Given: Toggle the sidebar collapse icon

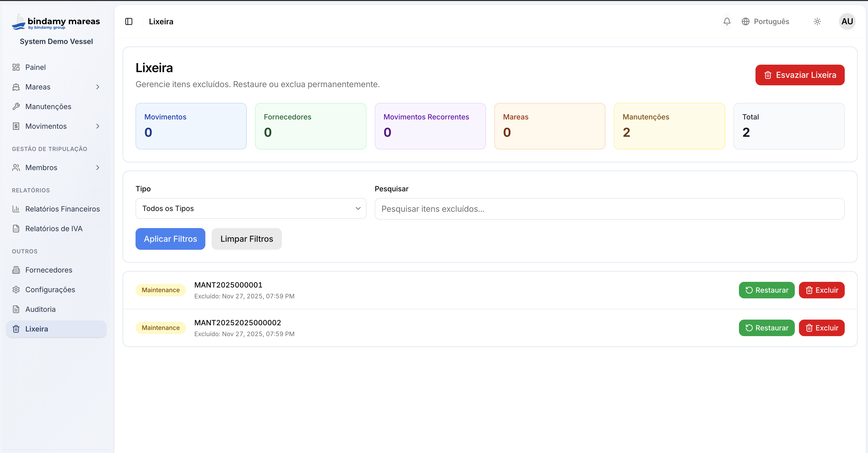Looking at the screenshot, I should click(129, 21).
